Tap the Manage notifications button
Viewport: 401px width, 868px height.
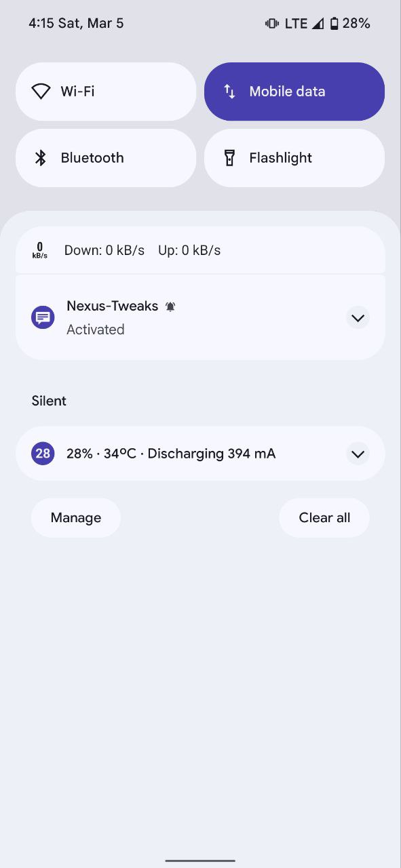[76, 518]
